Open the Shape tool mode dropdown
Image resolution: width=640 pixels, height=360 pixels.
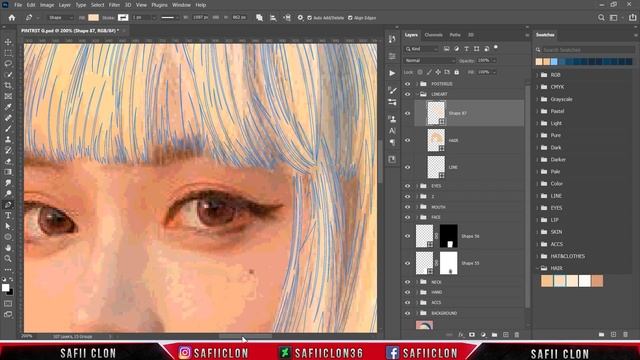[61, 18]
